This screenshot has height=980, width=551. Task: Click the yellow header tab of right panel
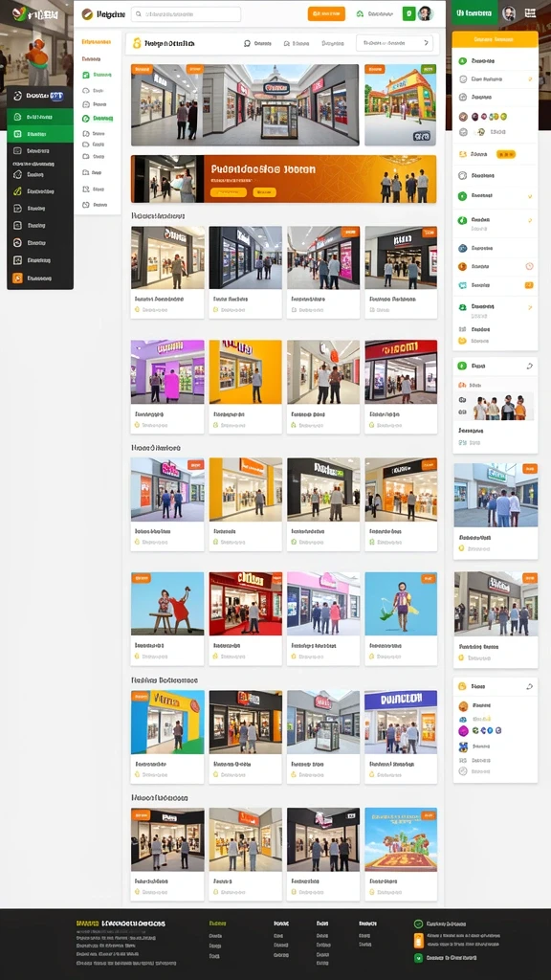(x=495, y=39)
